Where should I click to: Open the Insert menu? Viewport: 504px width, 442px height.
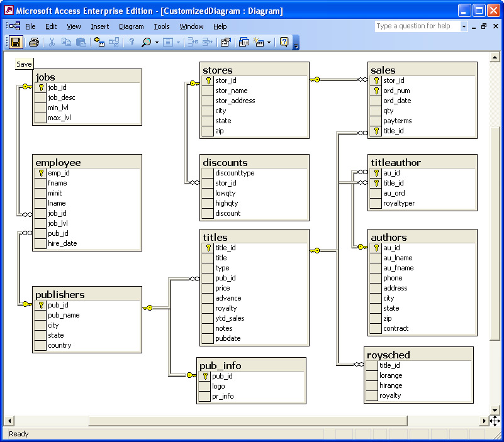coord(99,26)
